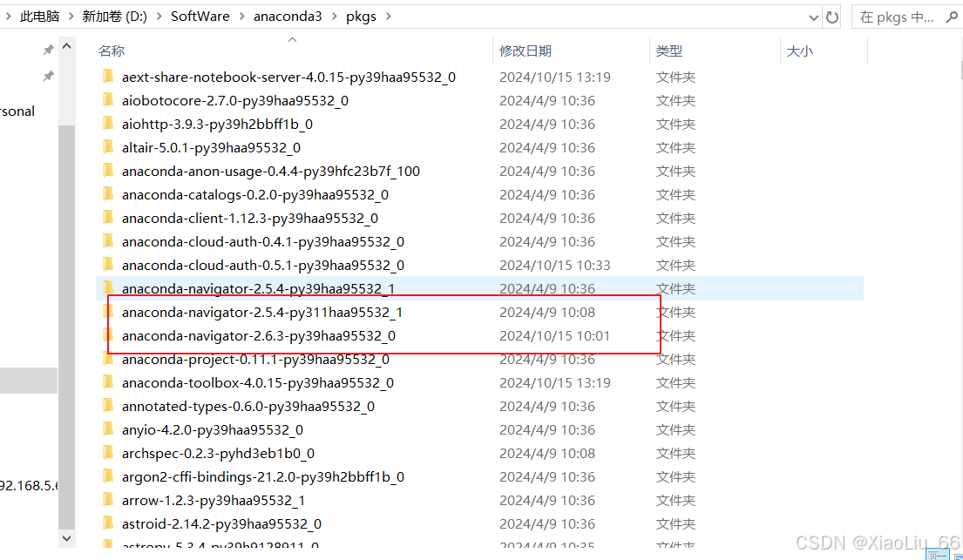Sort by 名称 column header
The image size is (963, 560).
coord(112,51)
